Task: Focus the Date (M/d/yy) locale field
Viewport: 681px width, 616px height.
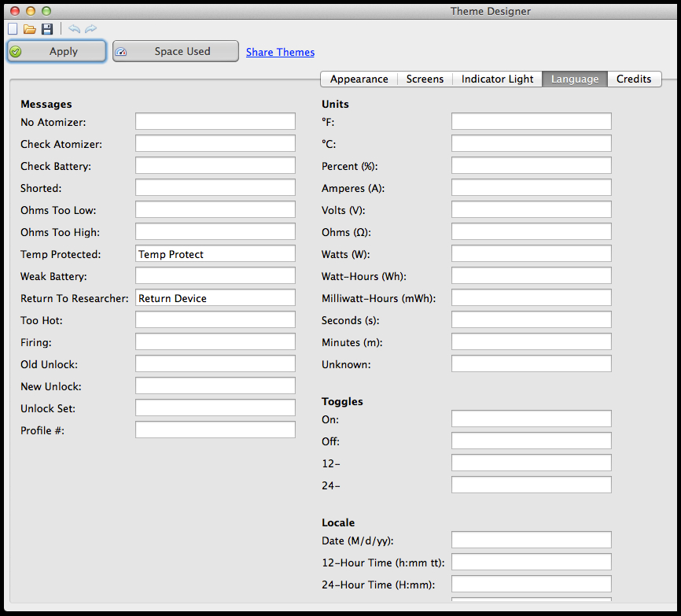Action: (x=531, y=540)
